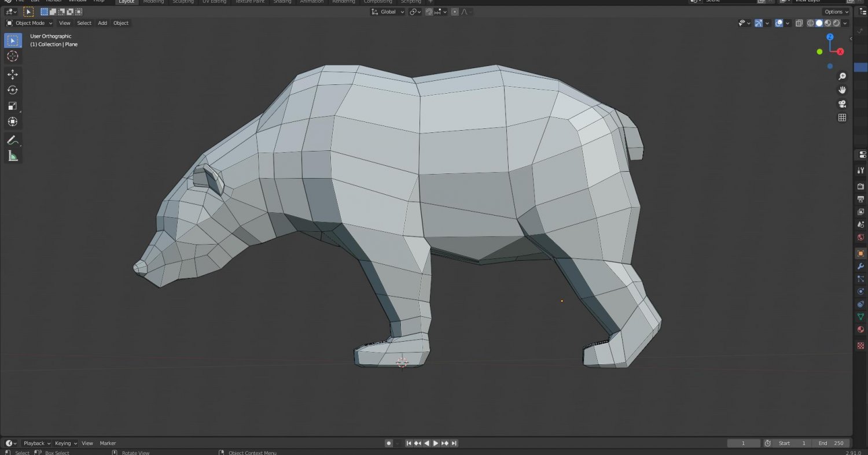Viewport: 868px width, 455px height.
Task: Open the Physics properties tab
Action: (860, 291)
